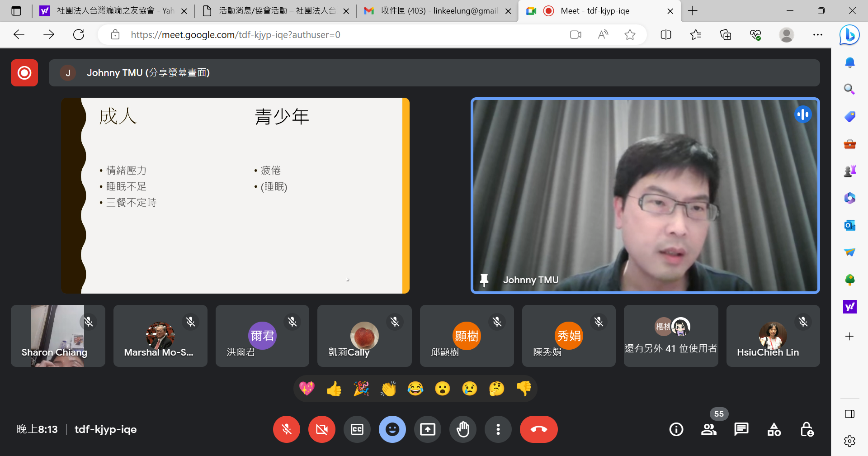Viewport: 868px width, 456px height.
Task: Select the shared presentation slide
Action: (x=235, y=195)
